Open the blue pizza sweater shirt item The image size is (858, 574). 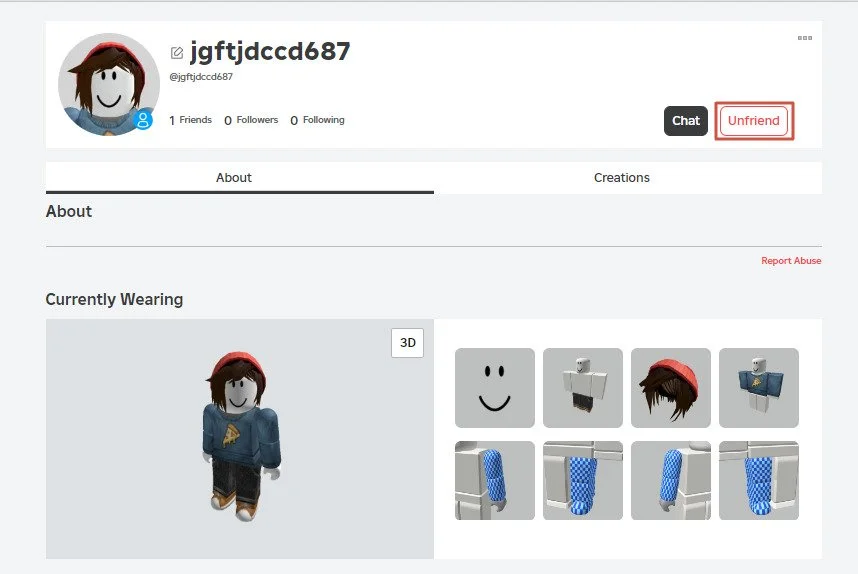[x=759, y=387]
